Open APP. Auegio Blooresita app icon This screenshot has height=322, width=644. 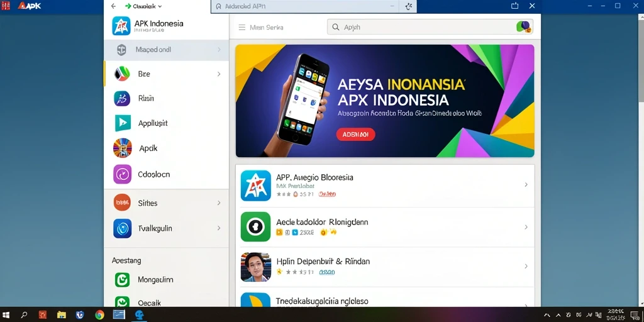[255, 186]
